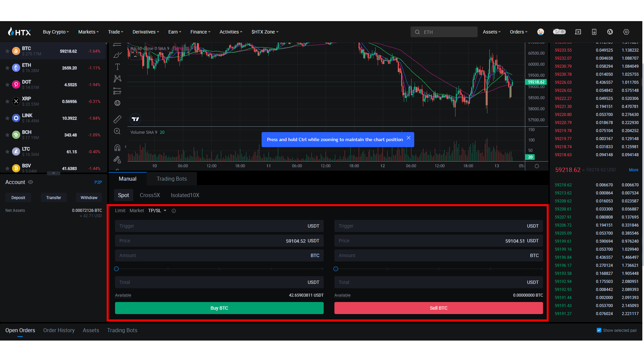Select the Cross5X margin tab
This screenshot has height=362, width=644.
coord(150,195)
